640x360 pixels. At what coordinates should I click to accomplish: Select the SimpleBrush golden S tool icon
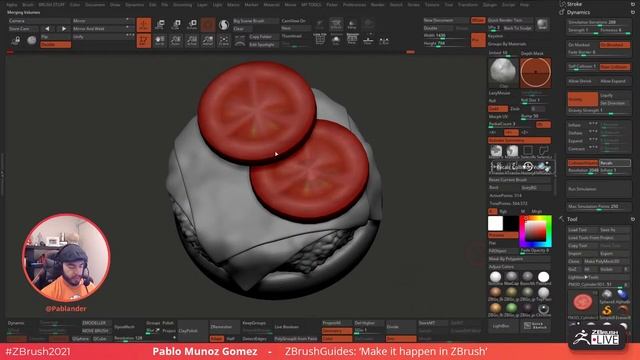(607, 311)
